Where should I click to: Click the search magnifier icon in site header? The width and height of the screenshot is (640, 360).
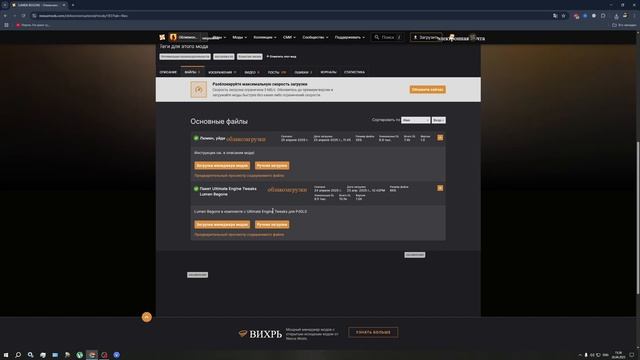[x=377, y=37]
